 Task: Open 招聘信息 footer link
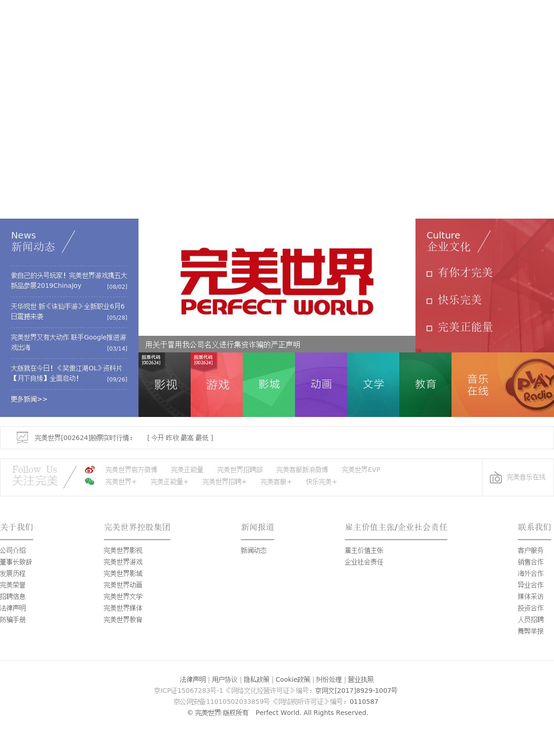(x=13, y=596)
